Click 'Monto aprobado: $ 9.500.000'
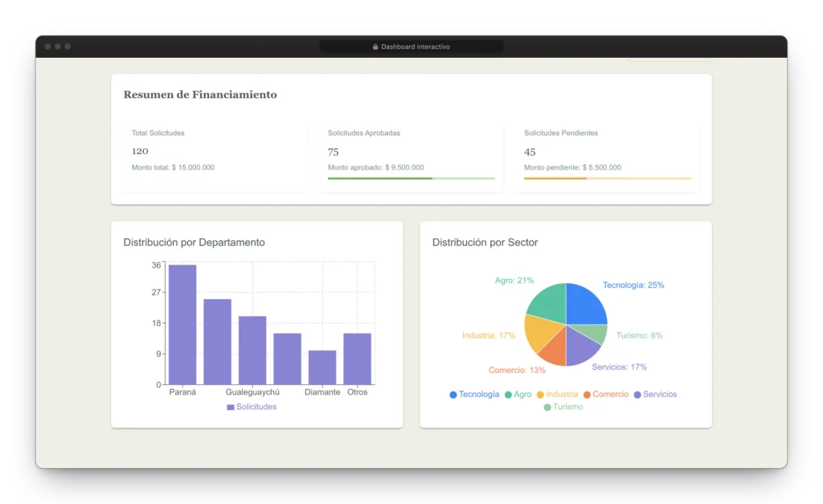The image size is (823, 504). 376,167
